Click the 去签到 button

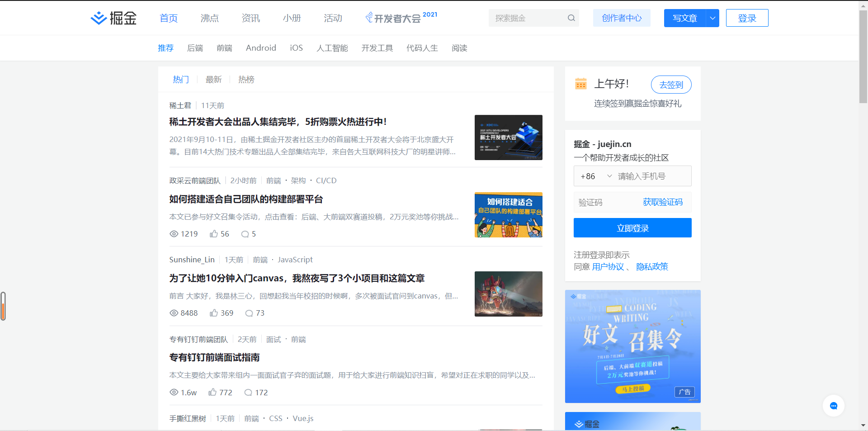click(x=671, y=85)
